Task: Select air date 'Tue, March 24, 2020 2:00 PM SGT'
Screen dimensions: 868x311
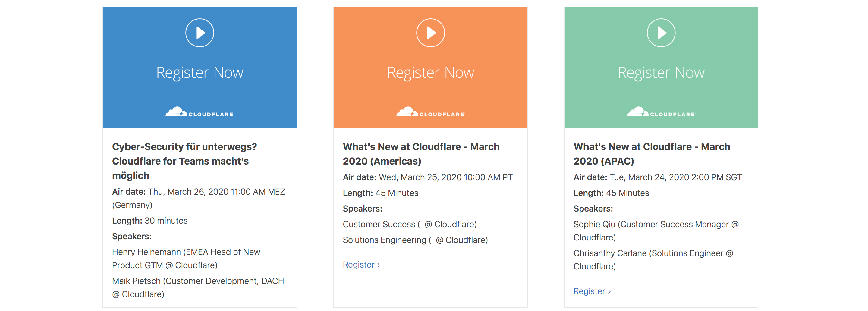Action: click(676, 177)
